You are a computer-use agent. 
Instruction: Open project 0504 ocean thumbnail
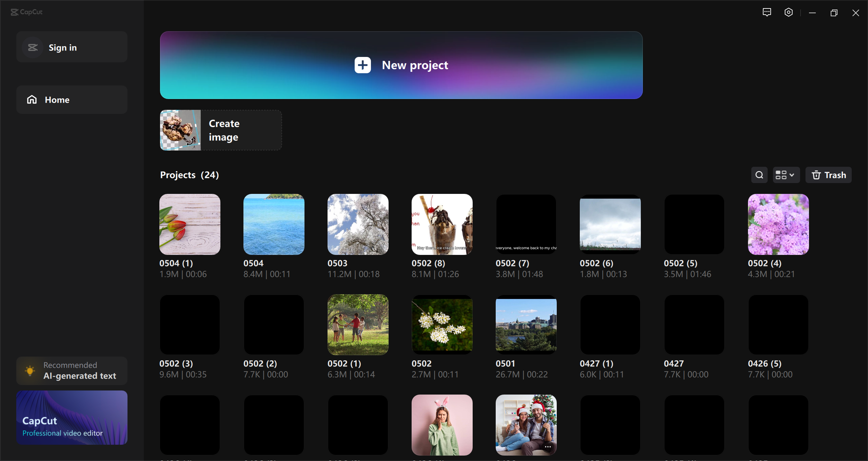coord(274,224)
